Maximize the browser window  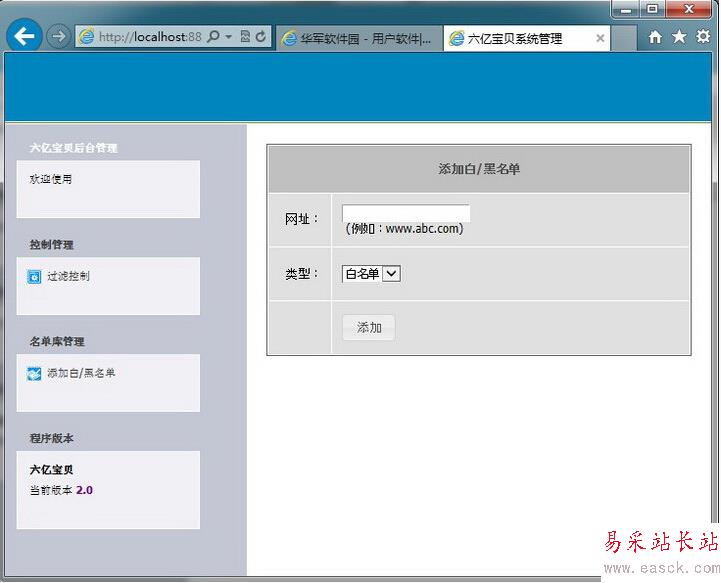(x=652, y=9)
